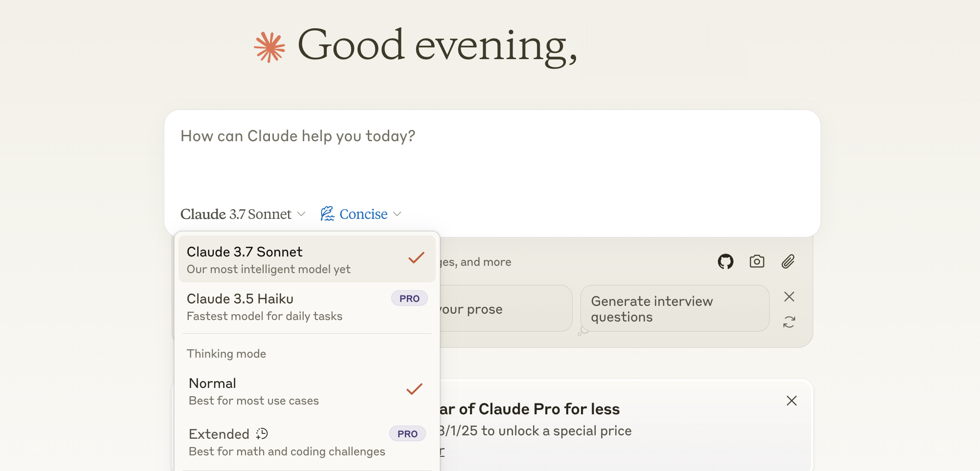Screen dimensions: 980x471
Task: Click the Extended thinking clock icon
Action: click(262, 433)
